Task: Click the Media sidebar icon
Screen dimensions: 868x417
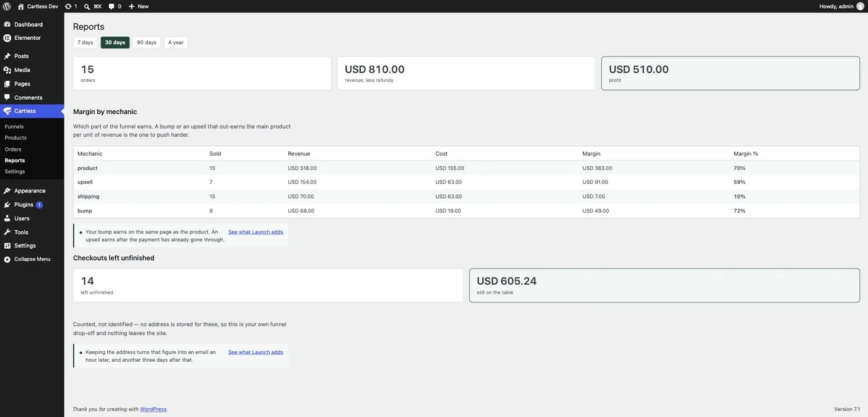Action: coord(7,70)
